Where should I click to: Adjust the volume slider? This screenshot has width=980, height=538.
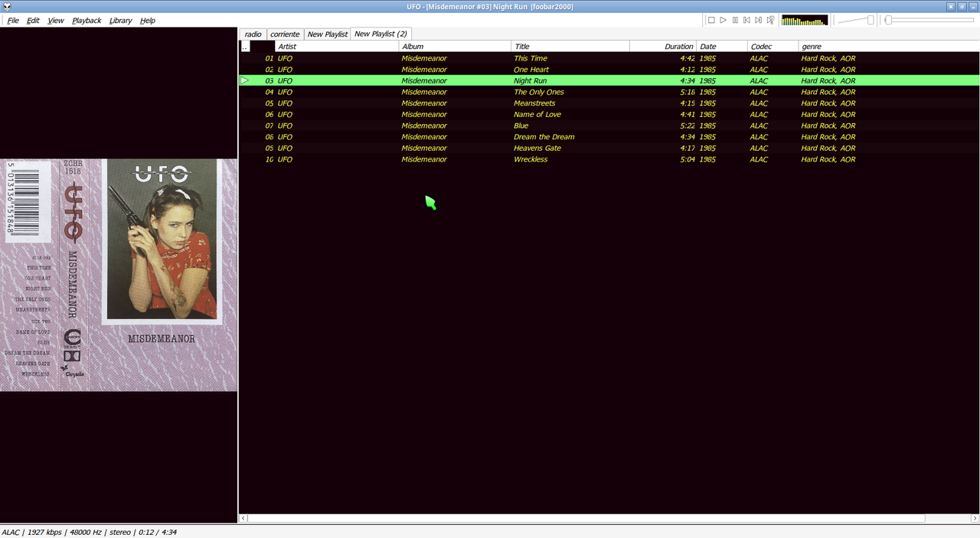(856, 20)
